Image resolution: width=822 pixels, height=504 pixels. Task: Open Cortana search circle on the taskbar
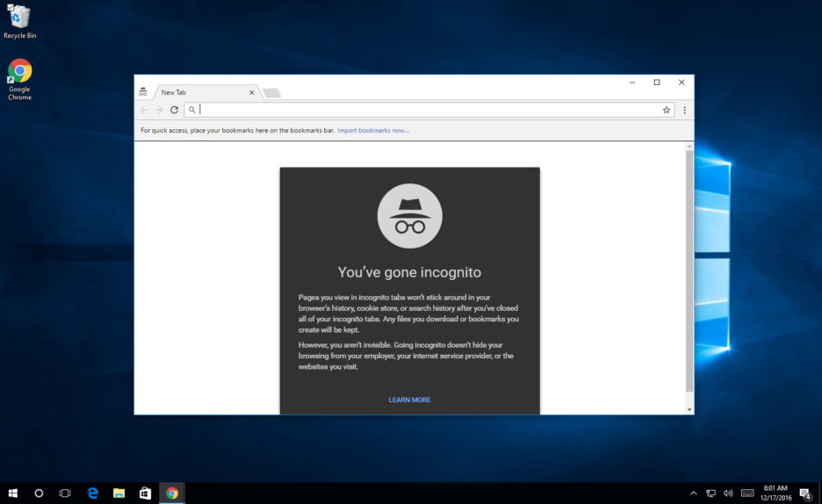click(39, 493)
